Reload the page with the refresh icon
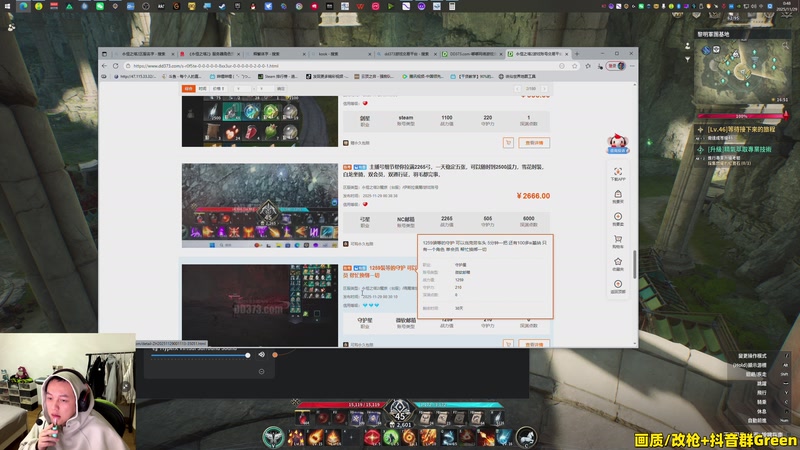This screenshot has width=800, height=450. tap(115, 66)
